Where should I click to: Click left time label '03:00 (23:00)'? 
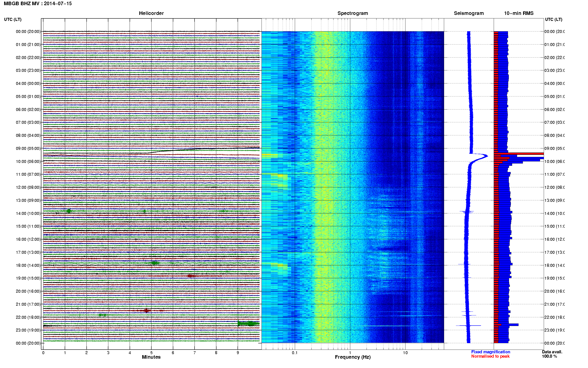(x=28, y=70)
